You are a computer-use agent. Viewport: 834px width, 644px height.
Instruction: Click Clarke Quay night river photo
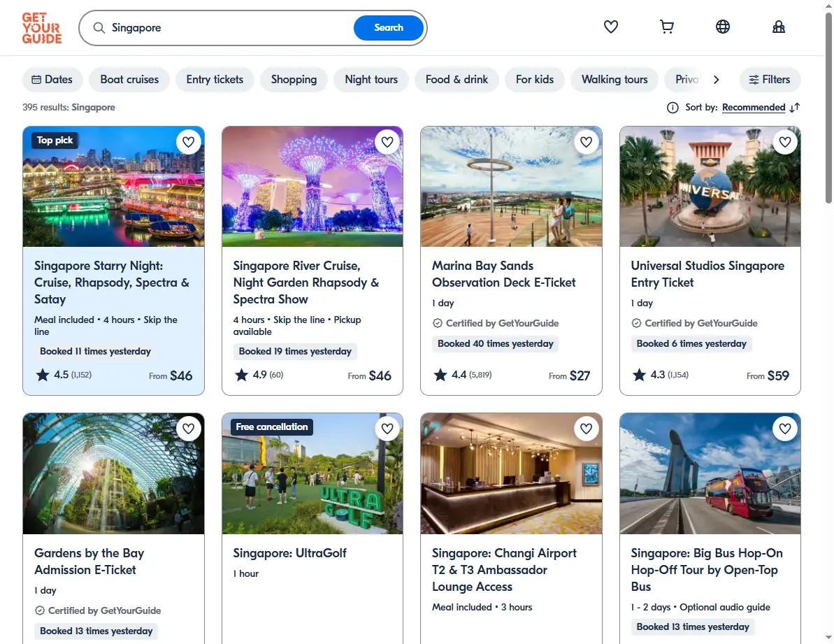(113, 187)
